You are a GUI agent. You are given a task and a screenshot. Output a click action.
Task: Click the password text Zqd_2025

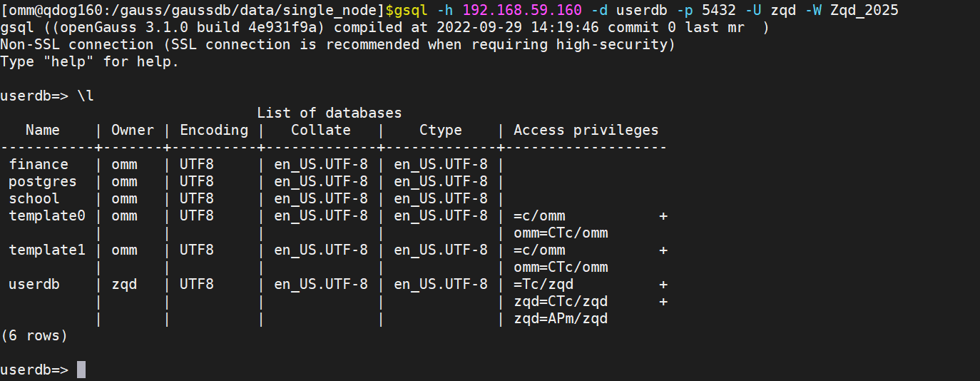pos(864,10)
